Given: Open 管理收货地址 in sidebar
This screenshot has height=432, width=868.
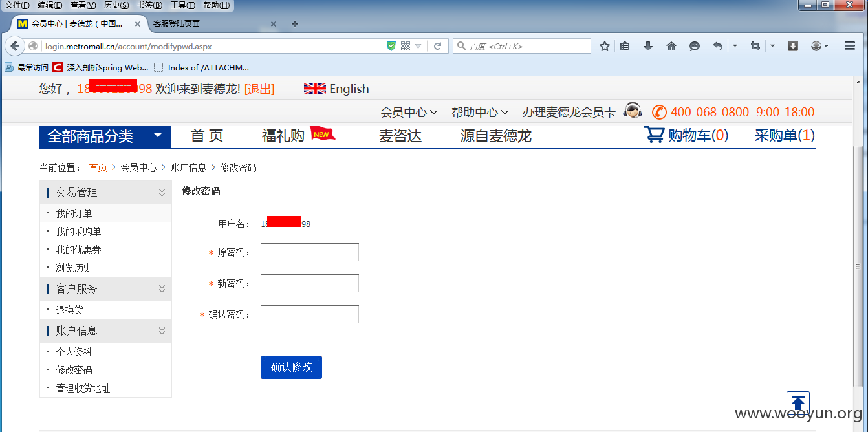Looking at the screenshot, I should [x=83, y=388].
